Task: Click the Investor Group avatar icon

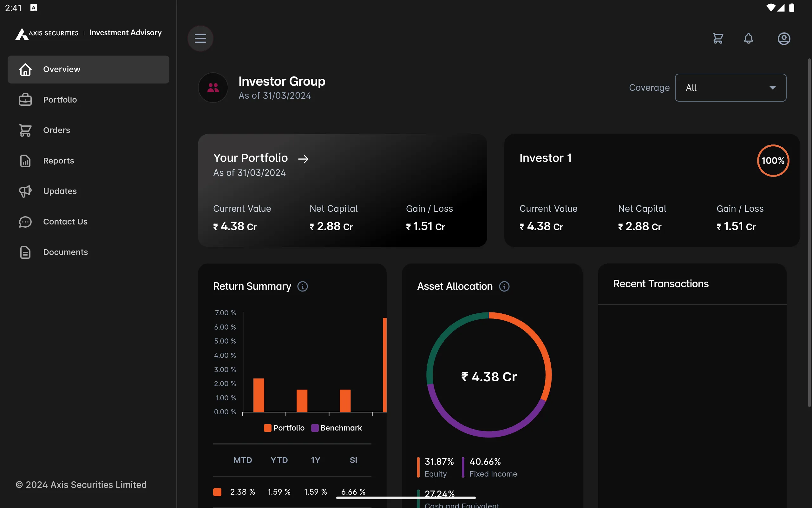Action: click(x=213, y=88)
